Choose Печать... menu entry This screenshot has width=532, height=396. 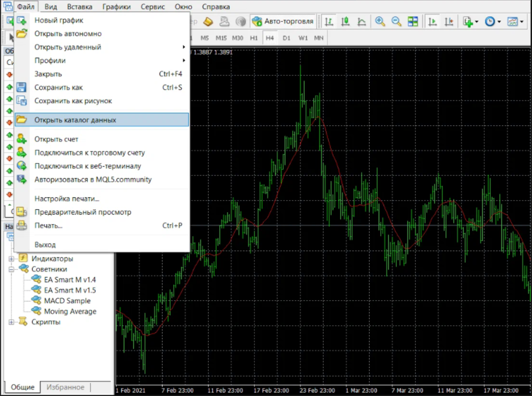tap(102, 225)
